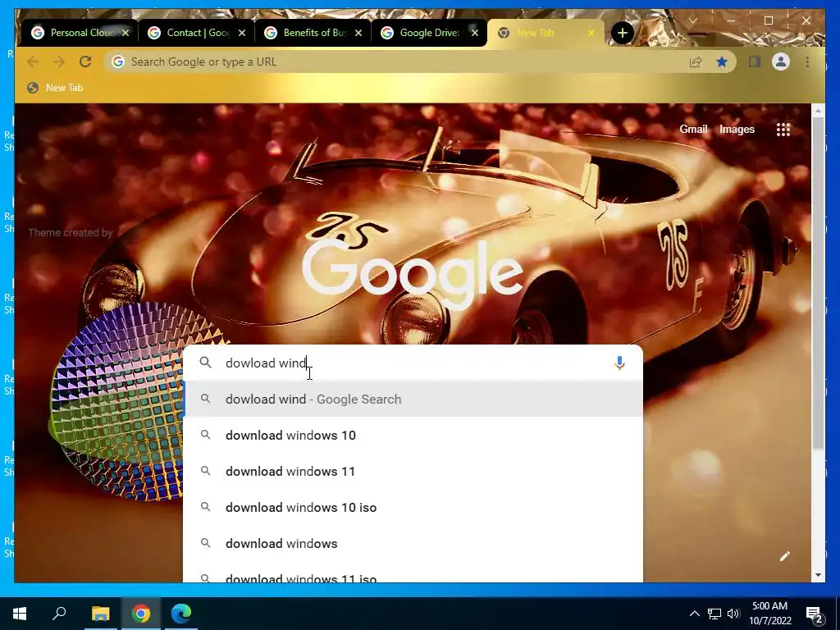Click the scrollbar down arrow
The image size is (840, 630).
tap(818, 575)
